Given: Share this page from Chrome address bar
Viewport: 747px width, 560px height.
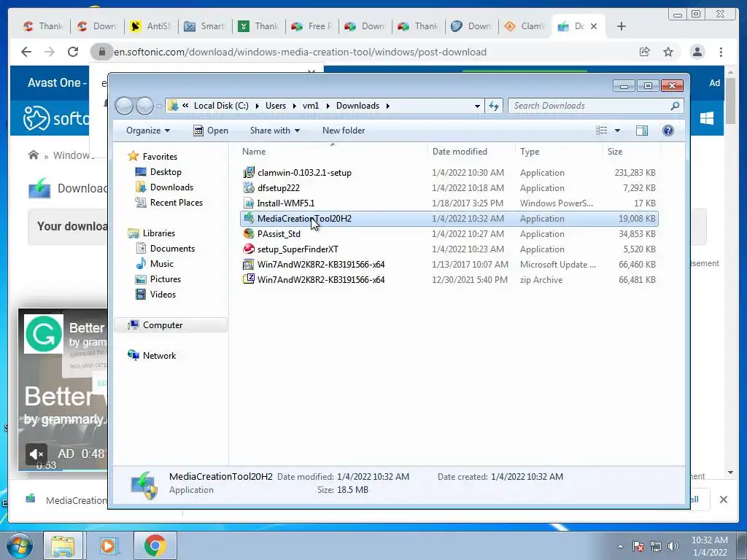Looking at the screenshot, I should 645,52.
